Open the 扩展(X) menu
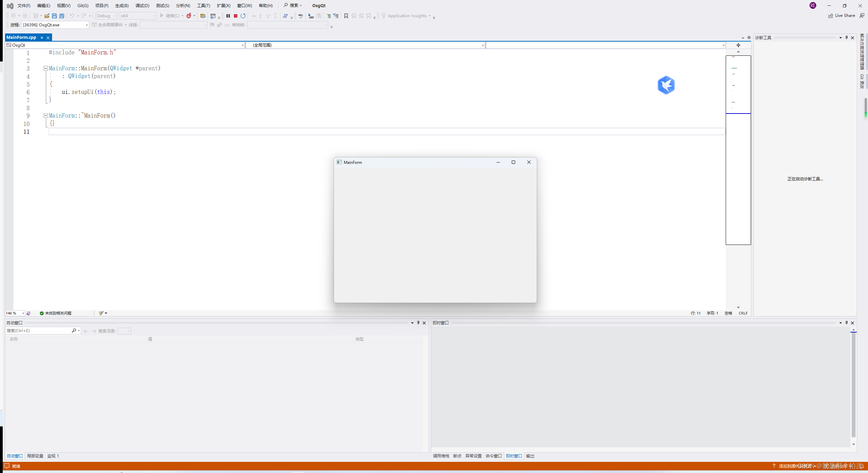Viewport: 868px width, 473px height. tap(224, 6)
